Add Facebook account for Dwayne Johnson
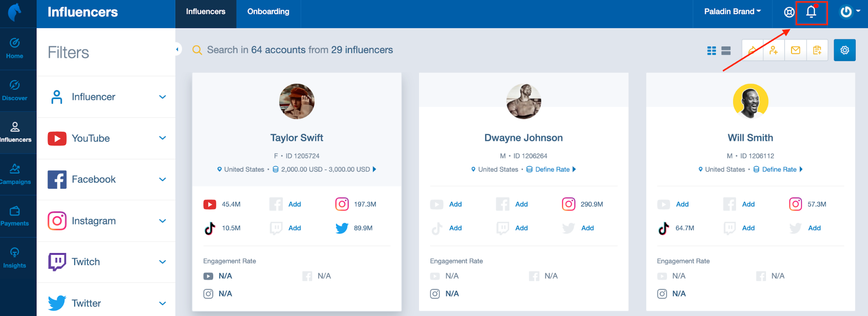 click(521, 204)
